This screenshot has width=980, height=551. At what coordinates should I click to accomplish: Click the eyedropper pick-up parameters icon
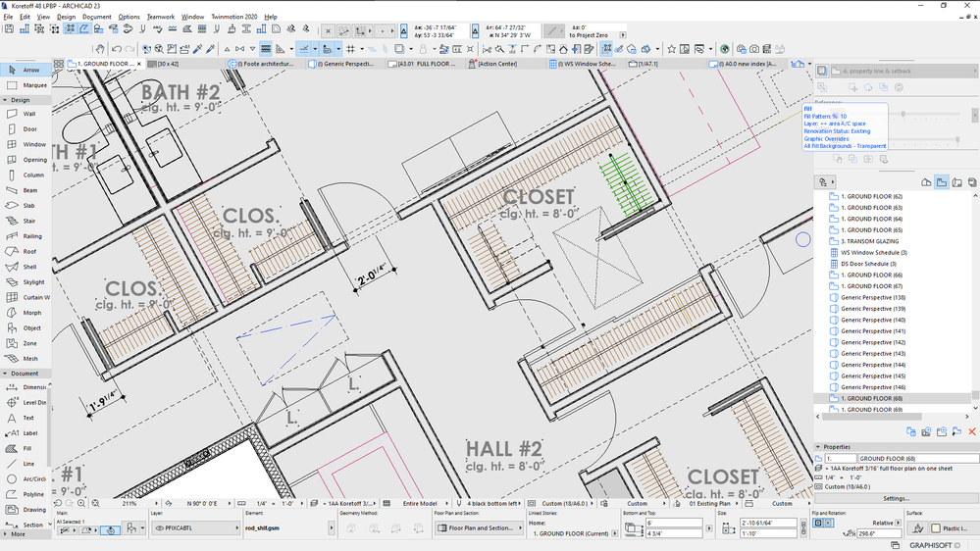[x=197, y=49]
